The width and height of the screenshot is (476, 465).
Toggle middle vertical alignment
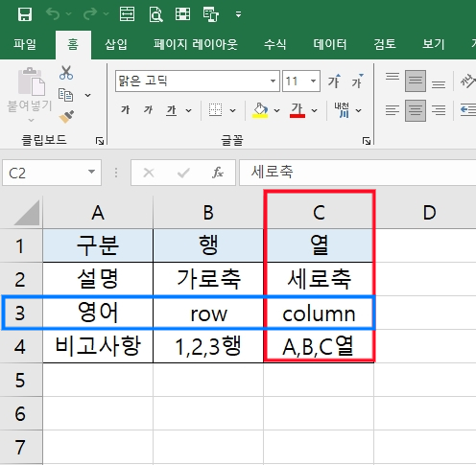click(416, 81)
